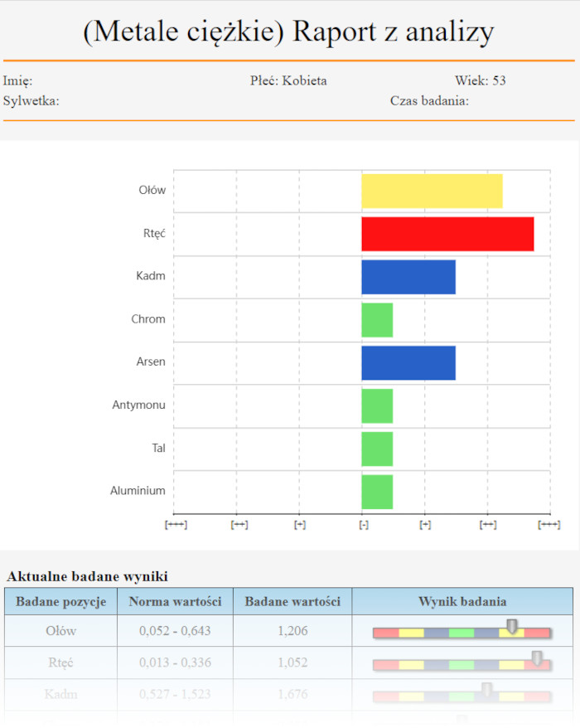
Task: Click the Czas badania label
Action: coord(429,101)
